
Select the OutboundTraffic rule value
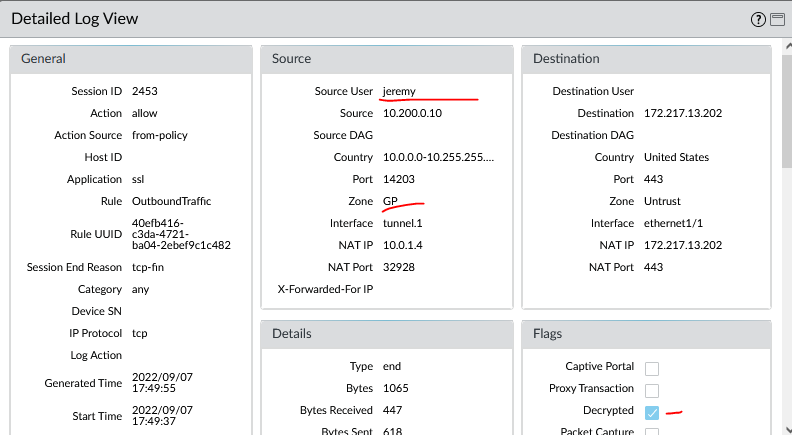[x=171, y=201]
